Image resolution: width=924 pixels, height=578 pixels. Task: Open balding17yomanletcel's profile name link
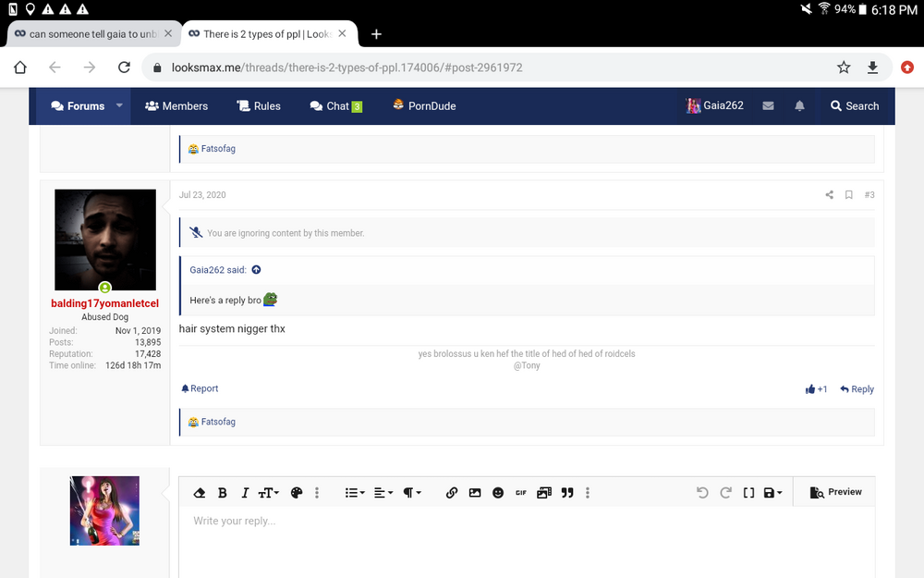105,303
